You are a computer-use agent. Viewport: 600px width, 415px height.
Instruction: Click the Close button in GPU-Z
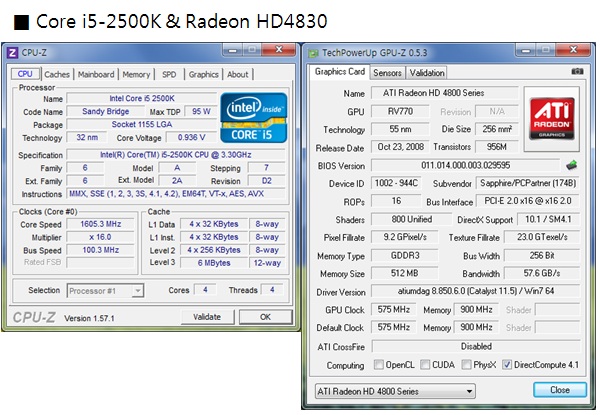(x=560, y=390)
